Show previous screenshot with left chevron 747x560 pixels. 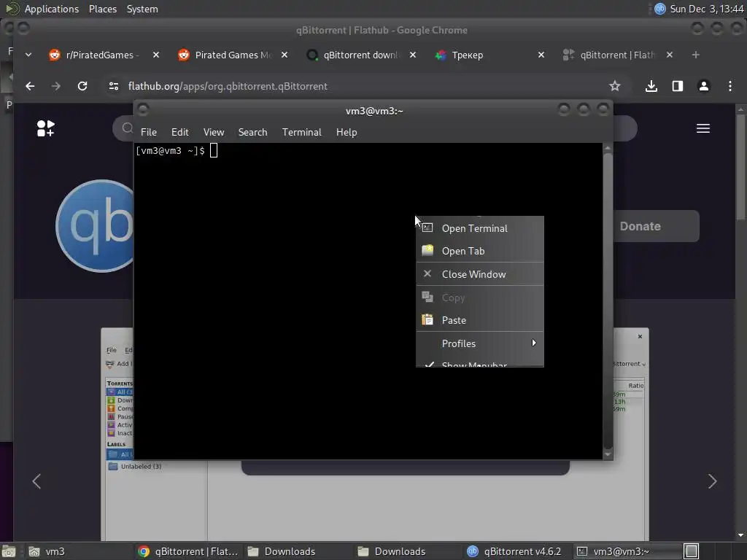pos(36,481)
